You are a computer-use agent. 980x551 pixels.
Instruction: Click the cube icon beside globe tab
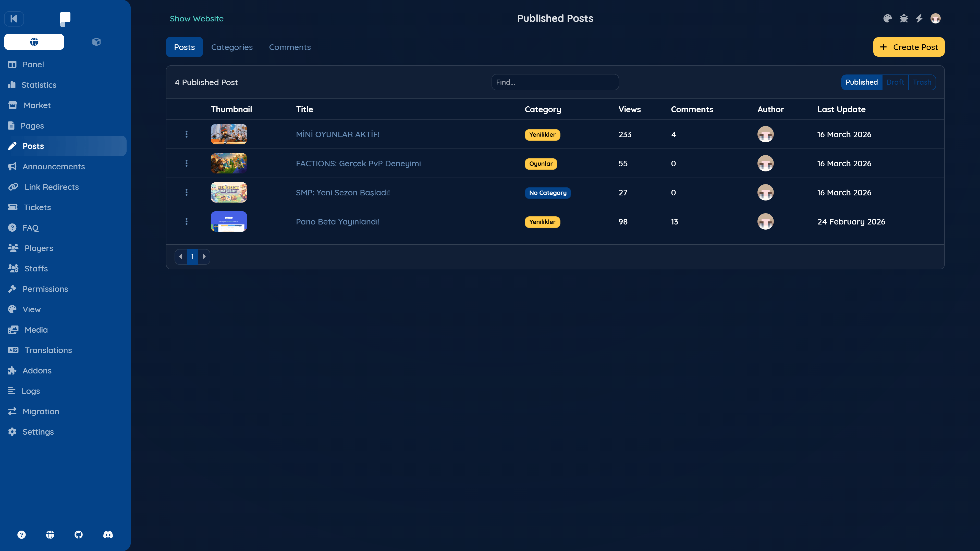coord(96,42)
